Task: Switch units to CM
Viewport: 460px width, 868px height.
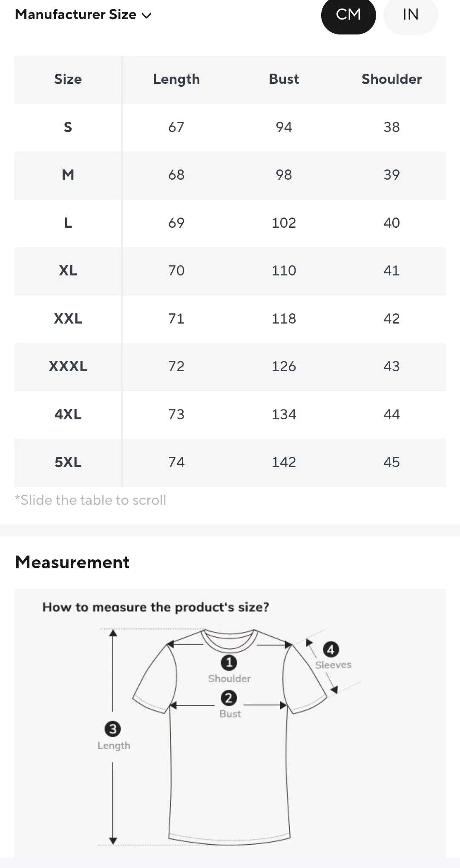Action: coord(348,15)
